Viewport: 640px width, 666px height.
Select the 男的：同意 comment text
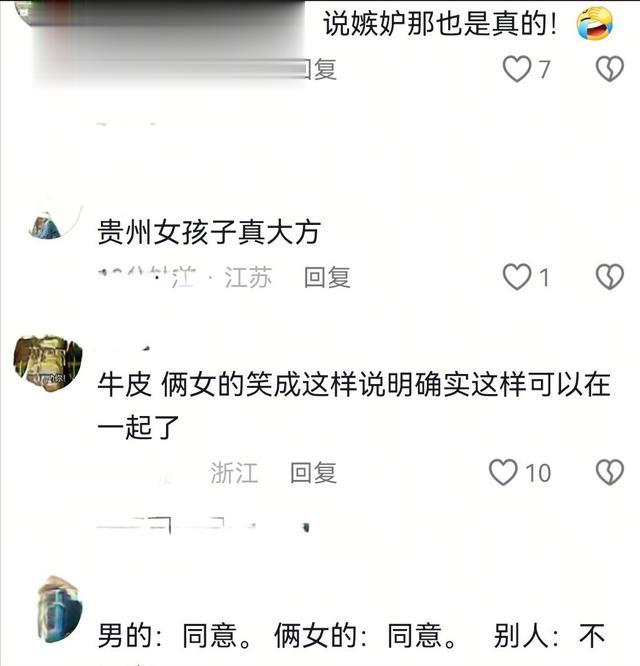(352, 636)
